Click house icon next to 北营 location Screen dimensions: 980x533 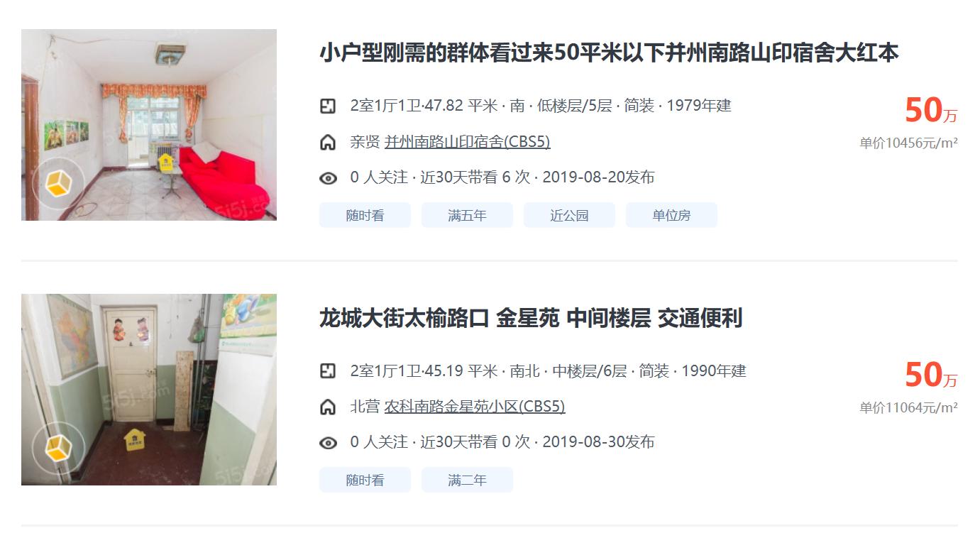coord(327,407)
